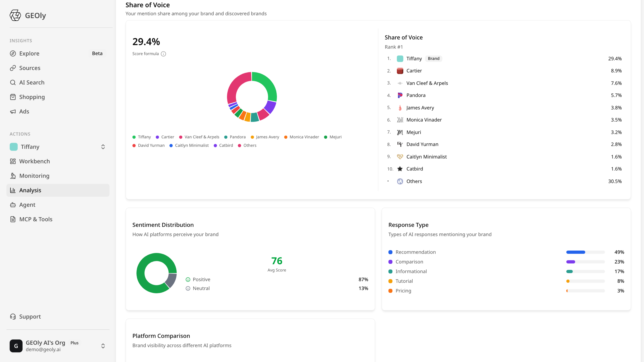This screenshot has width=644, height=362.
Task: Toggle Cartier legend in donut chart
Action: click(x=165, y=137)
